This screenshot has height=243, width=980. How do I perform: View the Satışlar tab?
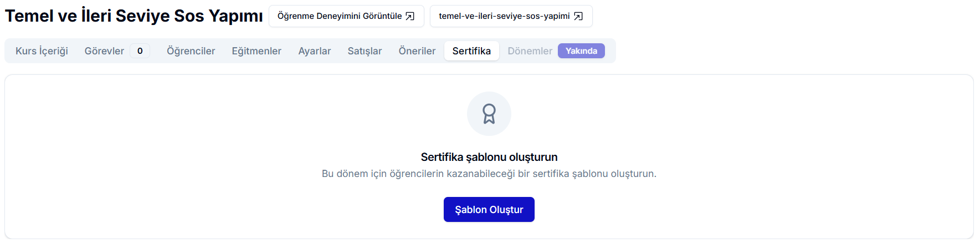point(365,51)
